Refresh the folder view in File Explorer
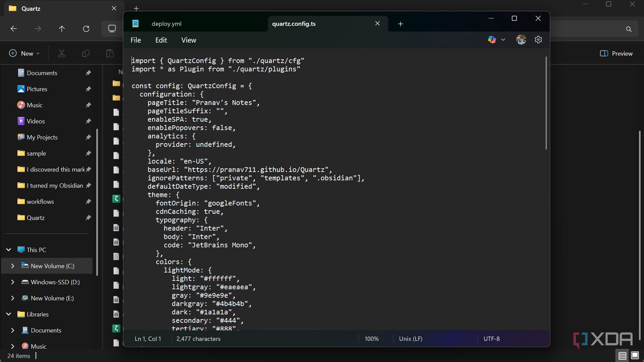 click(86, 29)
